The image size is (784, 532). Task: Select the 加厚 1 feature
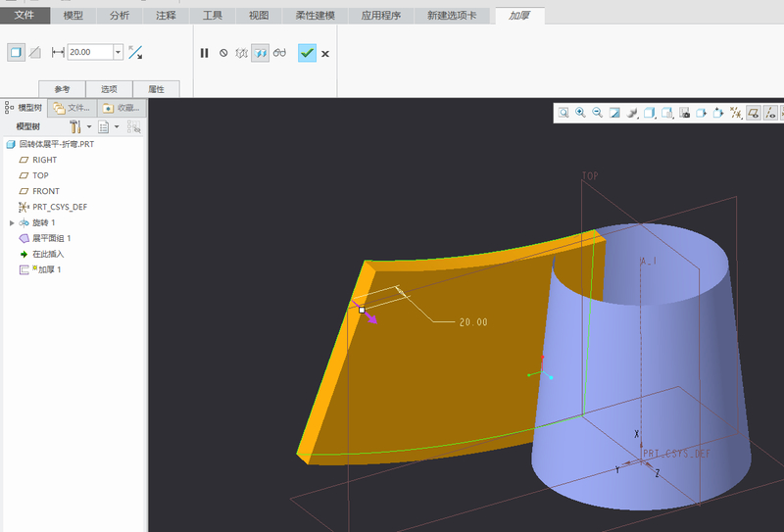[x=40, y=269]
